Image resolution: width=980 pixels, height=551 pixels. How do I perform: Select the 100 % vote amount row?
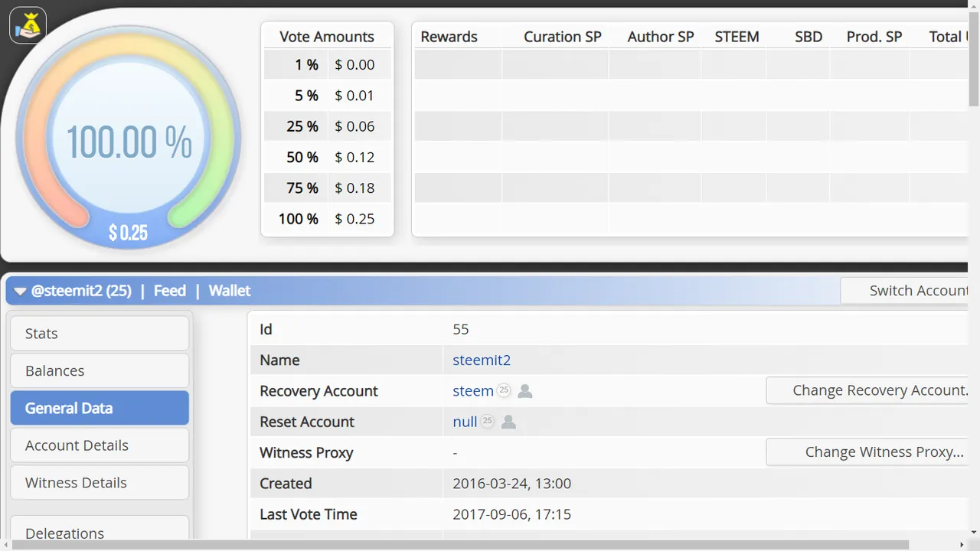[327, 219]
